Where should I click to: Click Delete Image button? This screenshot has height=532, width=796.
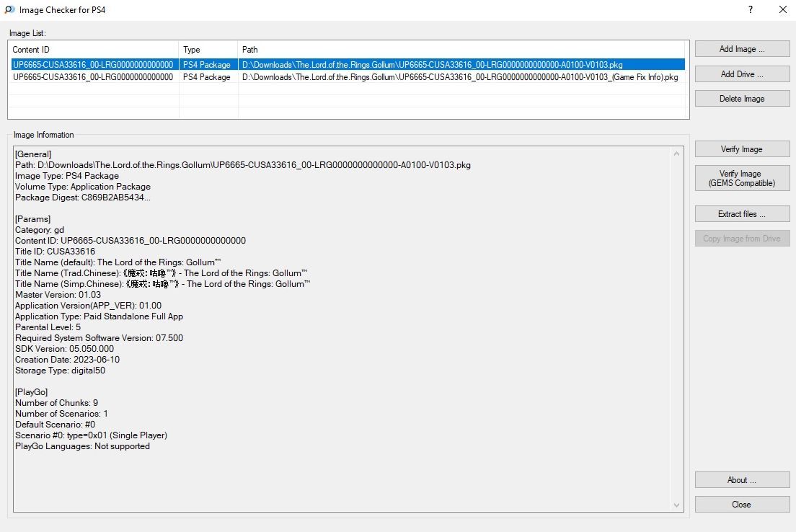(x=742, y=99)
